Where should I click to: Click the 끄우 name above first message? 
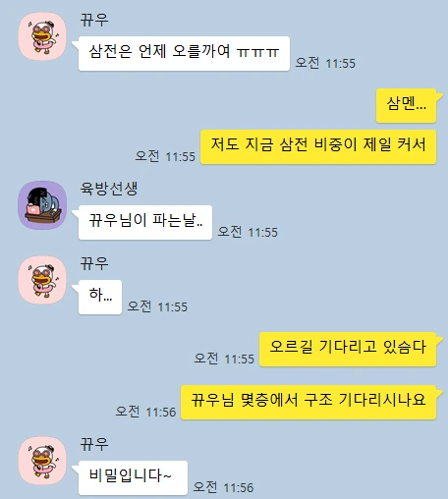pos(94,20)
